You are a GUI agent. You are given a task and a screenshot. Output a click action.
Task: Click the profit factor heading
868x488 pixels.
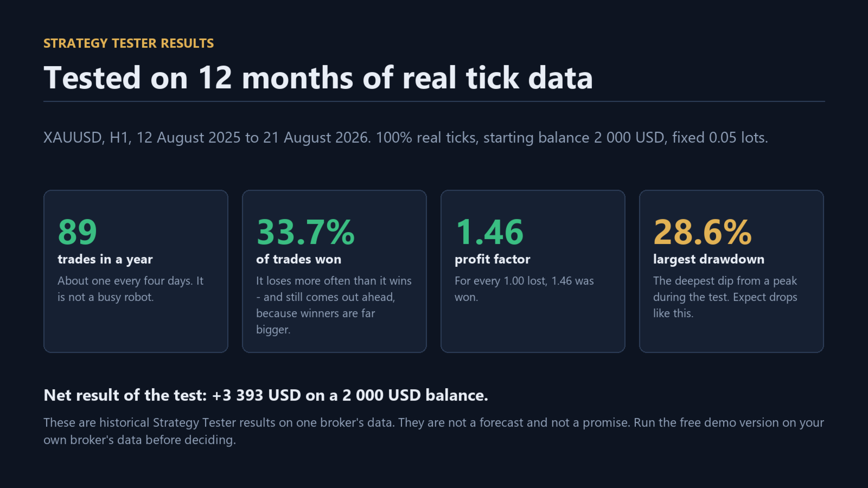(493, 259)
